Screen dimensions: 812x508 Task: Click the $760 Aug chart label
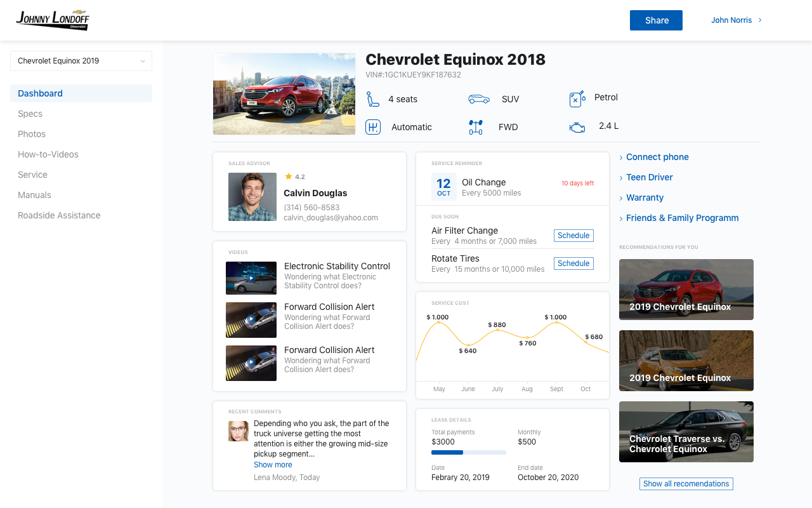click(527, 343)
